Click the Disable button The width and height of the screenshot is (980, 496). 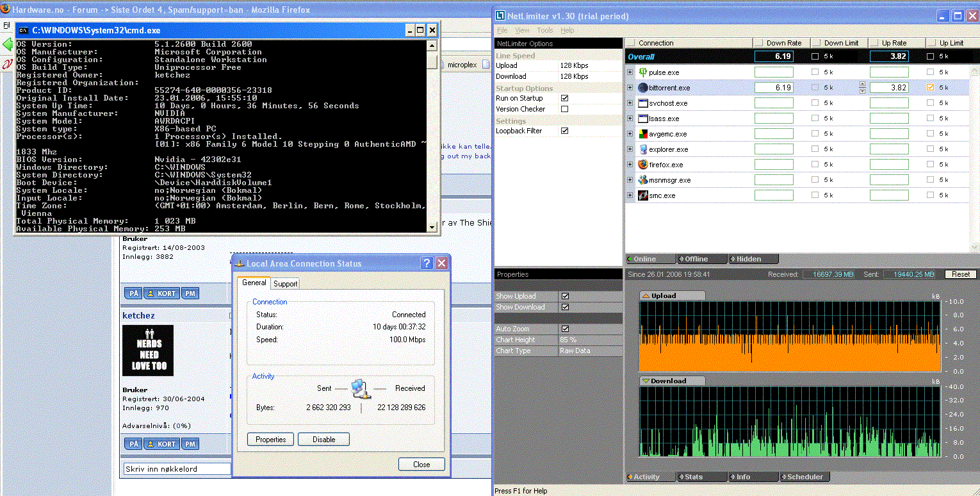(324, 440)
